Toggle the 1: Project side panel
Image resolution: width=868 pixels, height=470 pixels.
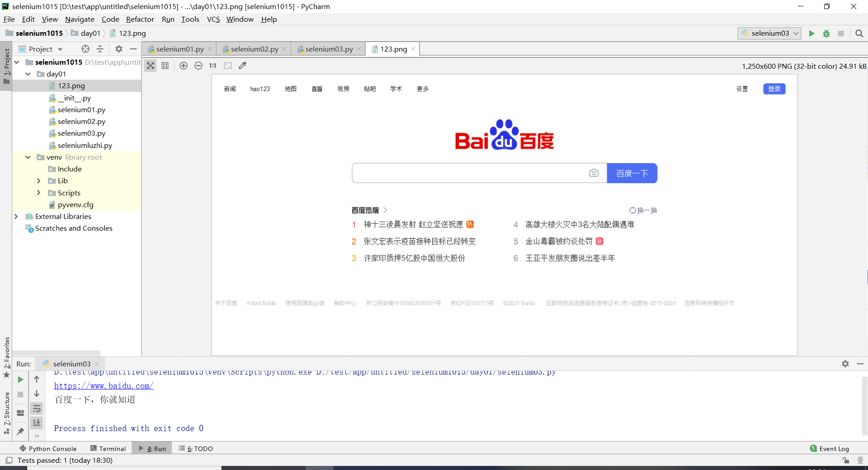(x=6, y=66)
